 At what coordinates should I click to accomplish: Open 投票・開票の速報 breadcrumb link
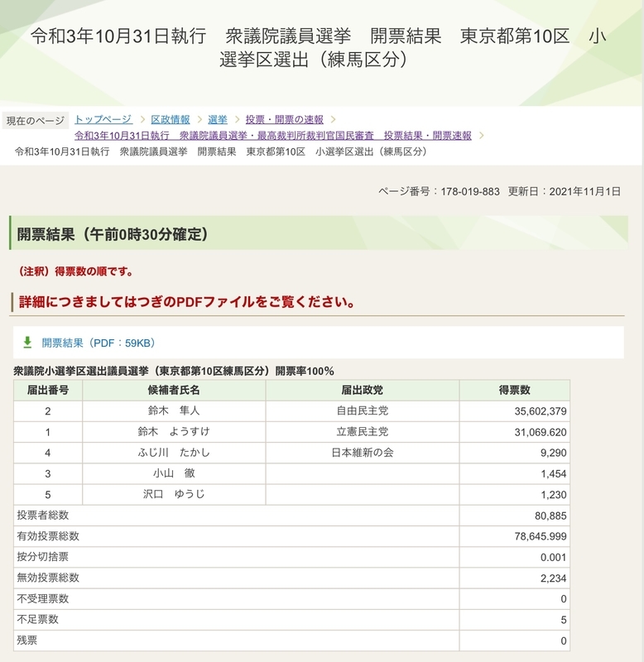tap(285, 119)
